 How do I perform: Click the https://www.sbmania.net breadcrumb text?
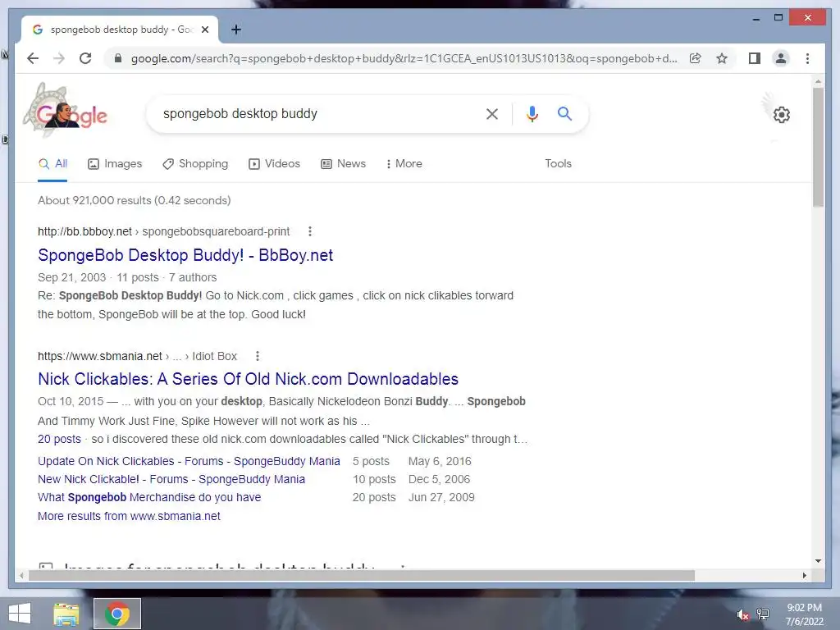coord(99,356)
